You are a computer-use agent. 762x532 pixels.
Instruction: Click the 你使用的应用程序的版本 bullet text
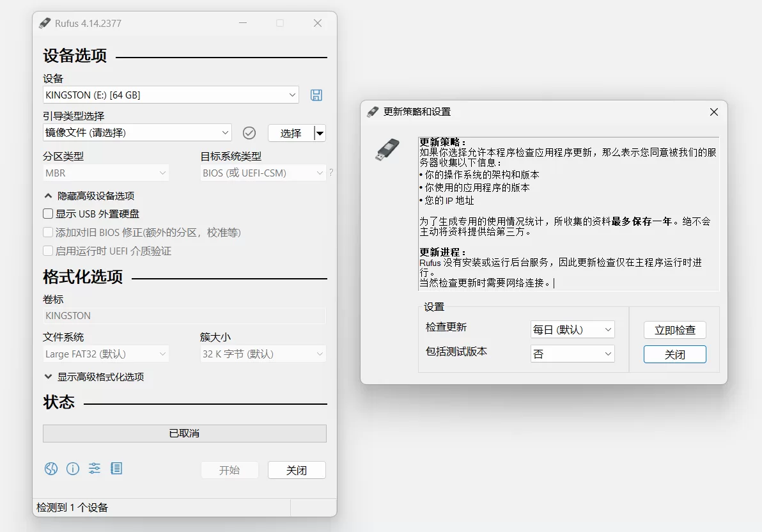click(x=477, y=188)
